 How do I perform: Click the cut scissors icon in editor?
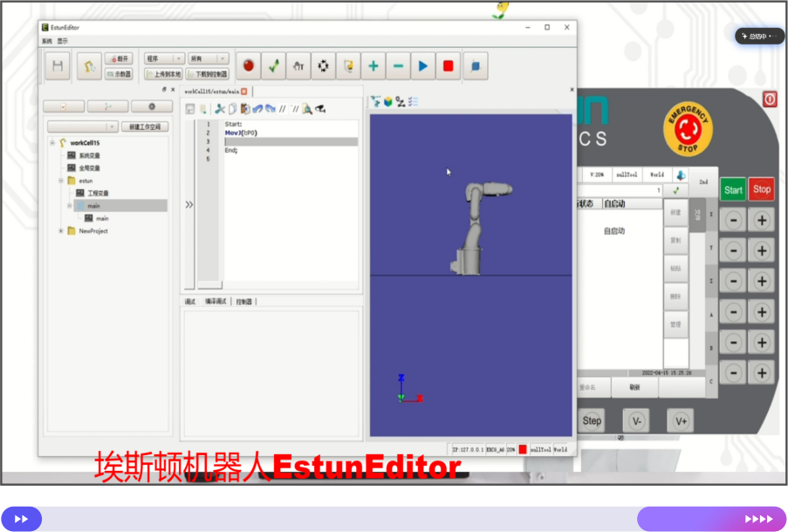point(220,109)
